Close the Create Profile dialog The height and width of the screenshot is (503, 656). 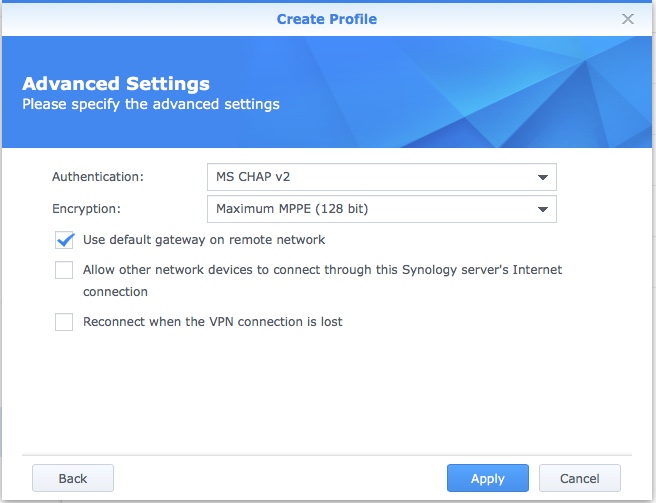coord(627,19)
